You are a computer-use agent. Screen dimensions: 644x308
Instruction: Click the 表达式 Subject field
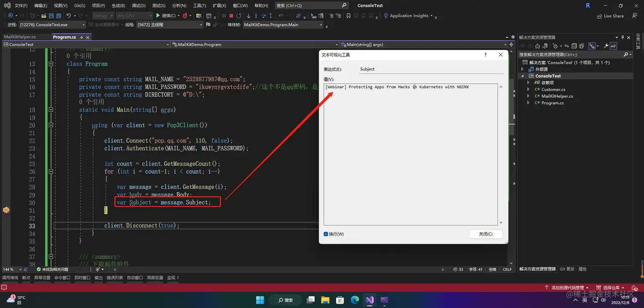pyautogui.click(x=431, y=69)
